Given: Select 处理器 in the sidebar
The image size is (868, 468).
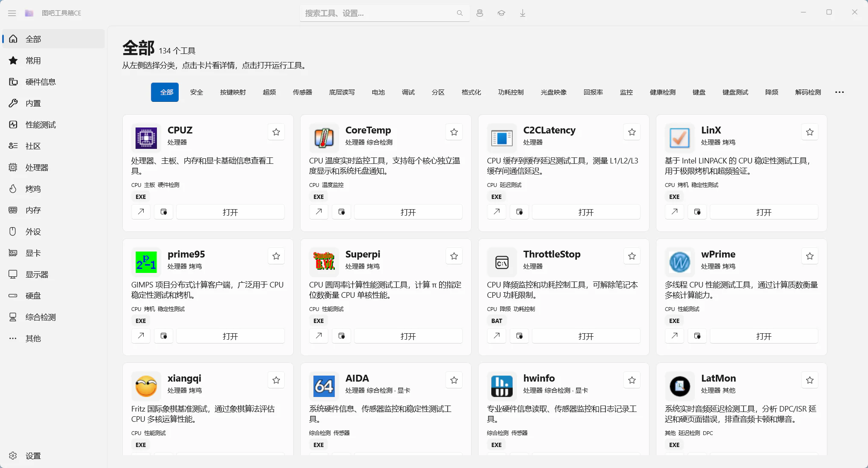Looking at the screenshot, I should [53, 167].
